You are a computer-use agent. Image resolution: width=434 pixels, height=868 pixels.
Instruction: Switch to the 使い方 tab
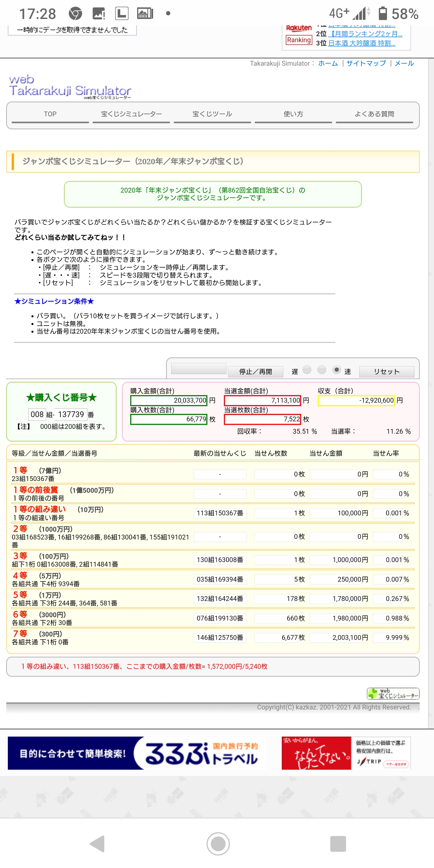point(293,114)
